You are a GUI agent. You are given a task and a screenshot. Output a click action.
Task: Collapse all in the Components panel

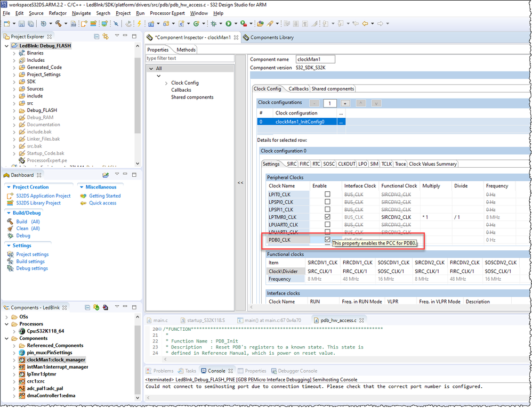point(87,307)
